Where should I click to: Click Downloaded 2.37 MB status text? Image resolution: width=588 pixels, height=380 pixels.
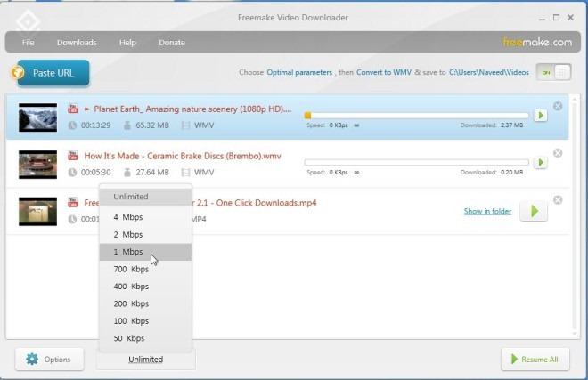point(492,125)
